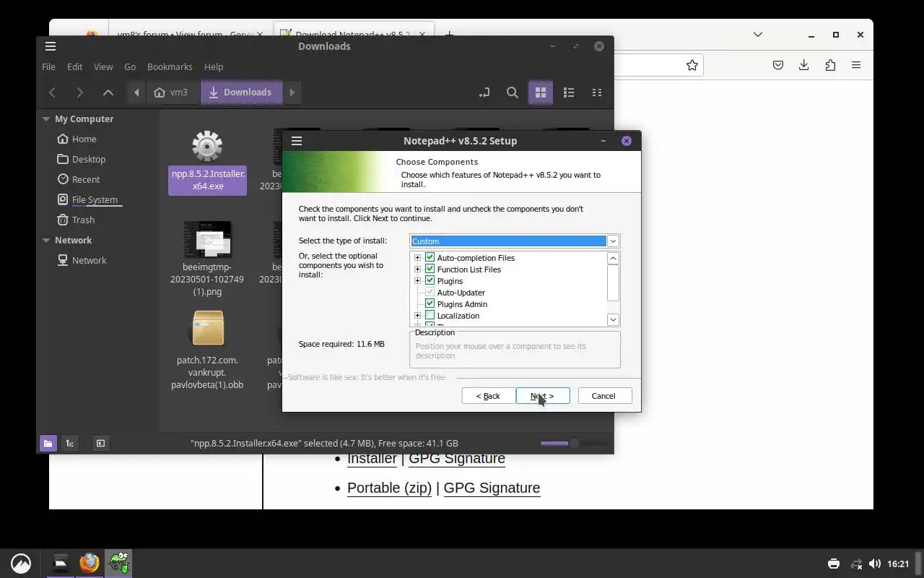Uncheck Plugins Admin component
Image resolution: width=924 pixels, height=578 pixels.
pyautogui.click(x=430, y=303)
